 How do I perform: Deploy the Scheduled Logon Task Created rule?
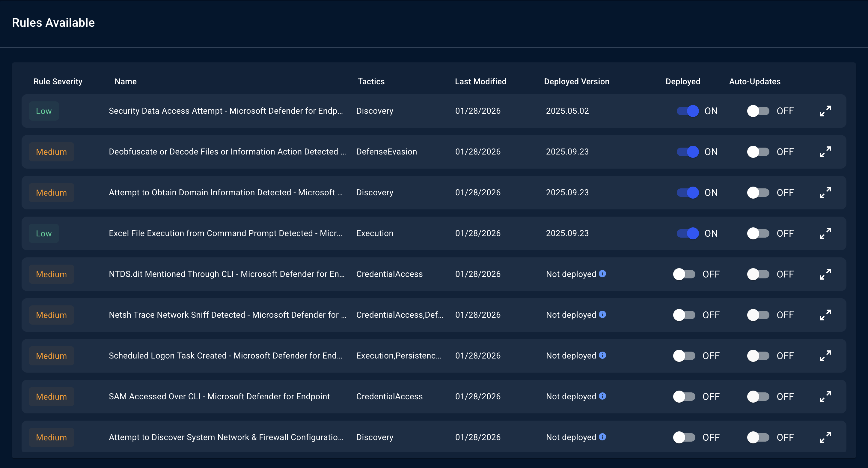coord(684,356)
